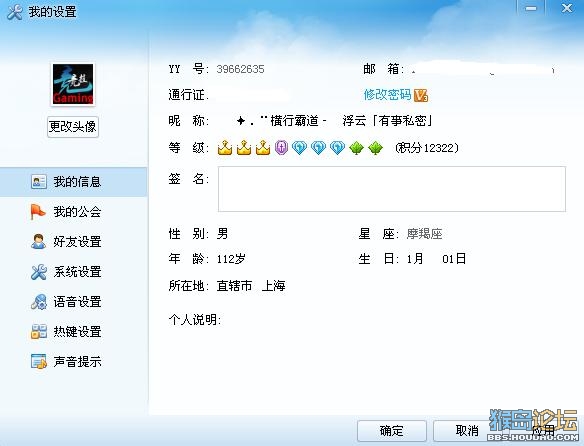Open the 修改密码 link
This screenshot has width=584, height=446.
(387, 95)
